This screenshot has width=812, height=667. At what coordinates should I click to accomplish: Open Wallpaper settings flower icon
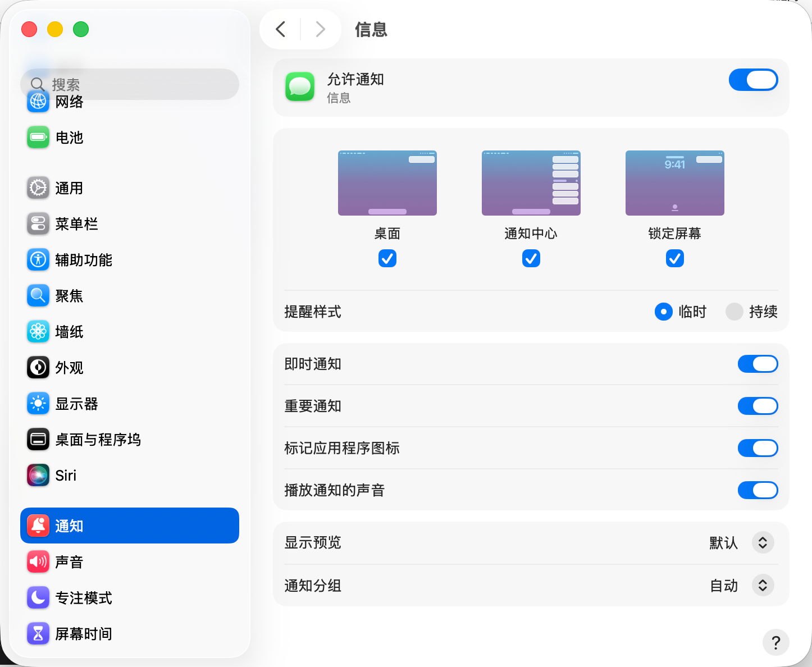tap(38, 332)
